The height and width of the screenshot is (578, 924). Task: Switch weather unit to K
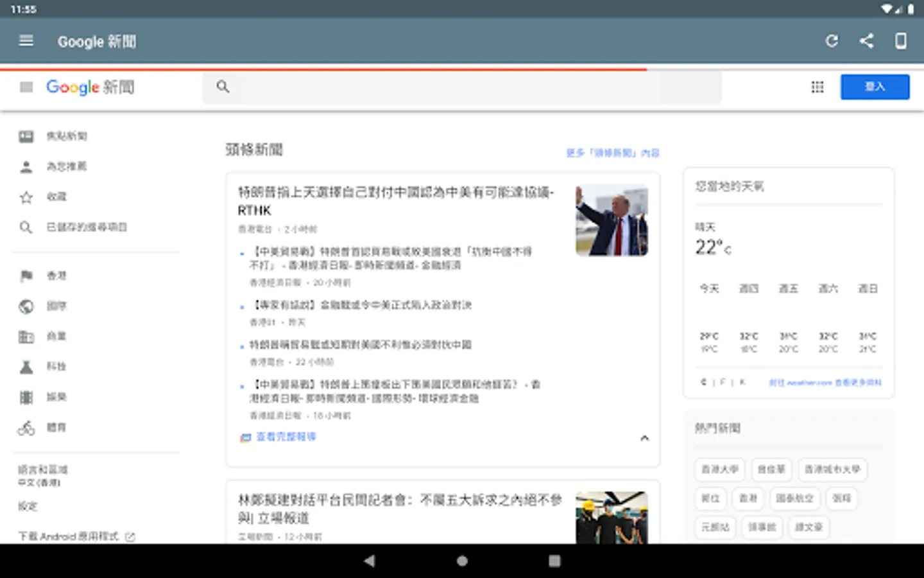742,382
